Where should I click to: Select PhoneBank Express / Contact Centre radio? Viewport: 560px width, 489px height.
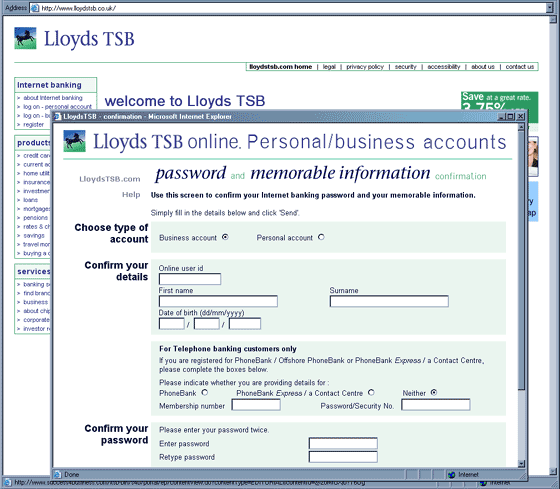pyautogui.click(x=371, y=393)
